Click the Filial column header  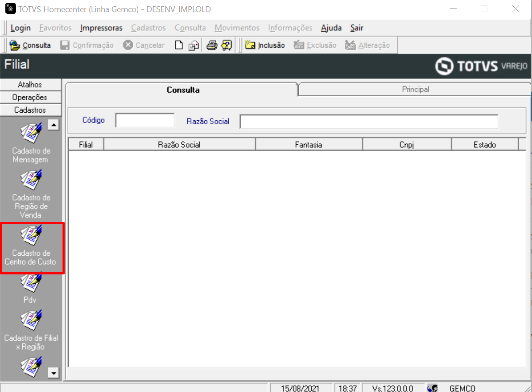(x=86, y=145)
